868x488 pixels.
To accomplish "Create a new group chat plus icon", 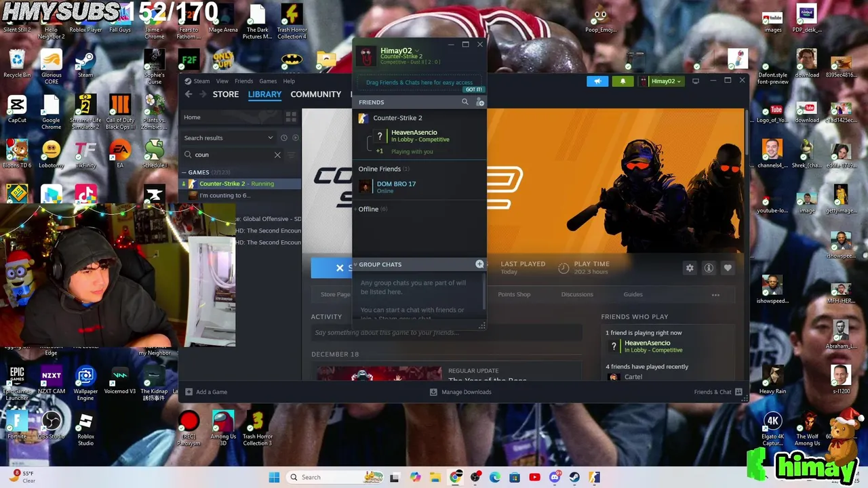I will tap(479, 264).
